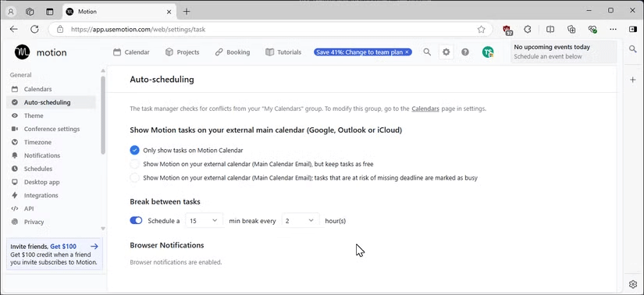
Task: Open the help question mark icon
Action: coord(465,52)
